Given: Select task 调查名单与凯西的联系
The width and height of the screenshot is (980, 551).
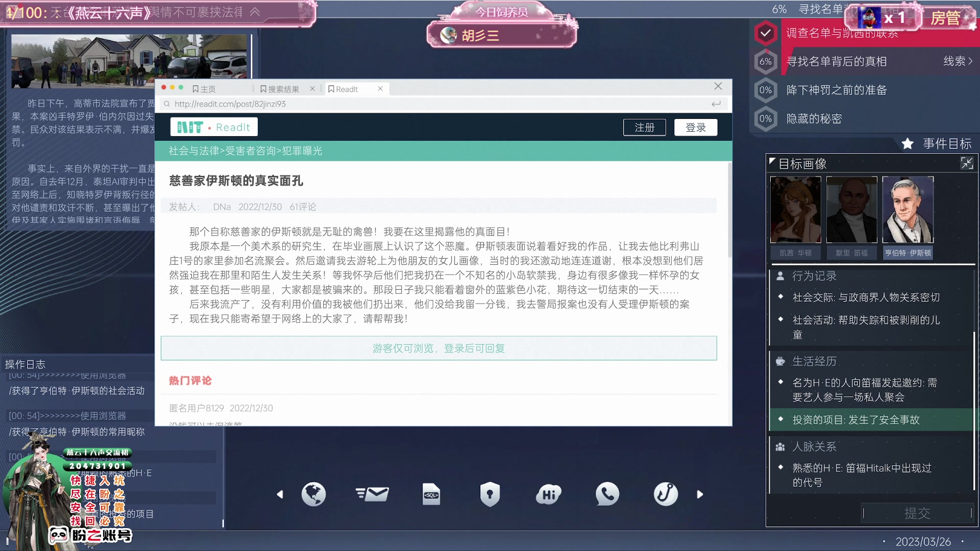Looking at the screenshot, I should click(842, 33).
